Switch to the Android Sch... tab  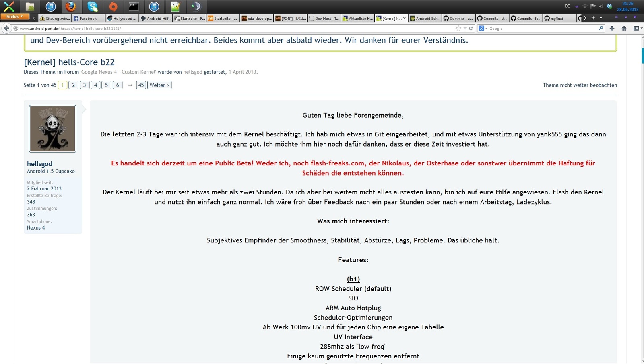[x=425, y=18]
